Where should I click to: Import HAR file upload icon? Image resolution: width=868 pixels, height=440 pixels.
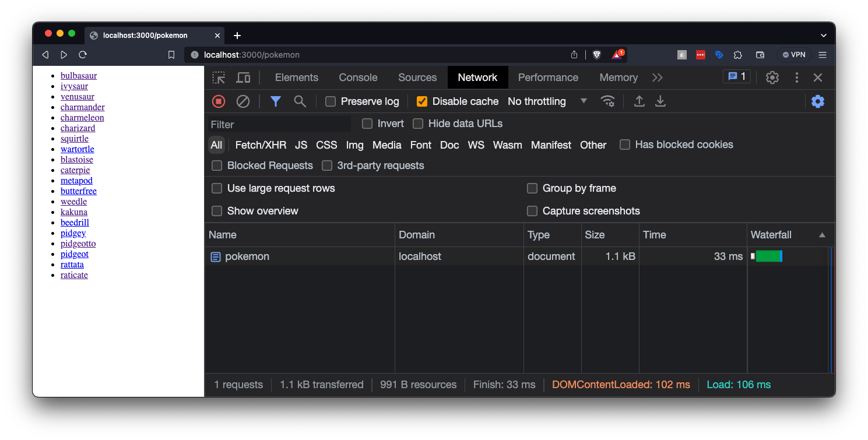[639, 101]
